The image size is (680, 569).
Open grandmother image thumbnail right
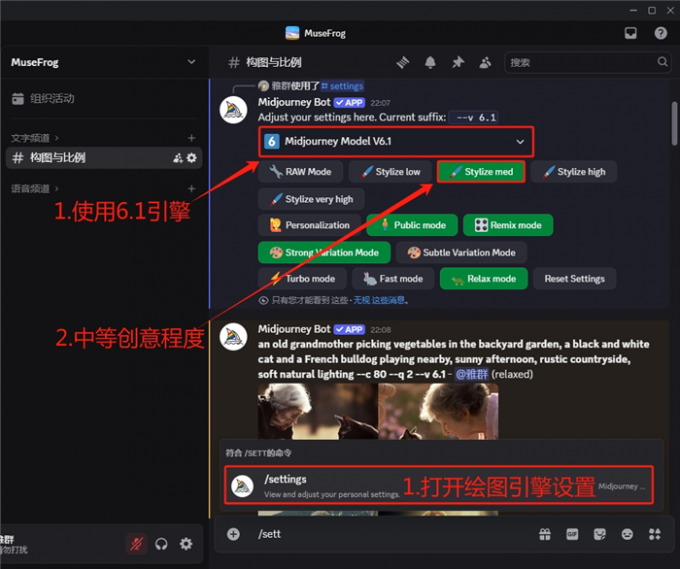(438, 412)
